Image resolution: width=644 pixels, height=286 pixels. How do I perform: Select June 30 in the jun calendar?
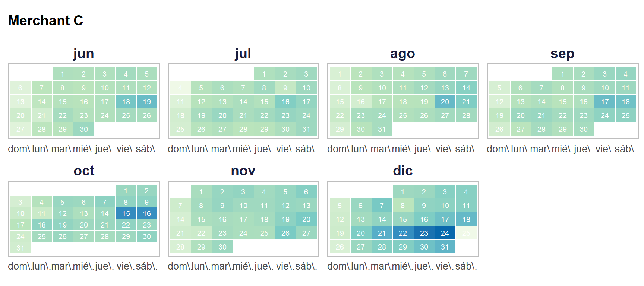pos(84,129)
